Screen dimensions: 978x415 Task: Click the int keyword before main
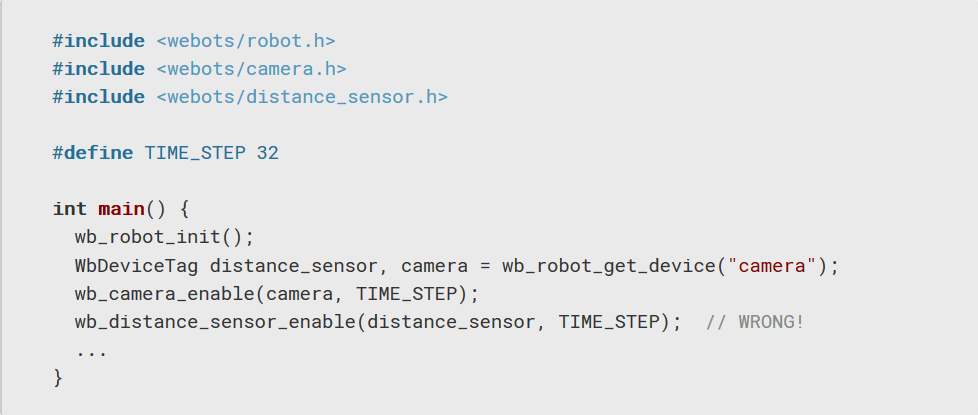tap(69, 209)
